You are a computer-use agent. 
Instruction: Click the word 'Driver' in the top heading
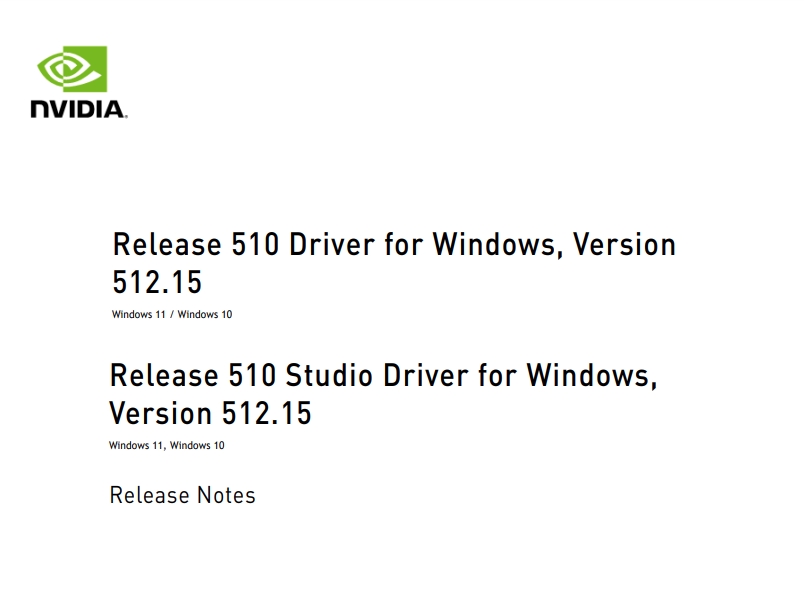pyautogui.click(x=332, y=245)
